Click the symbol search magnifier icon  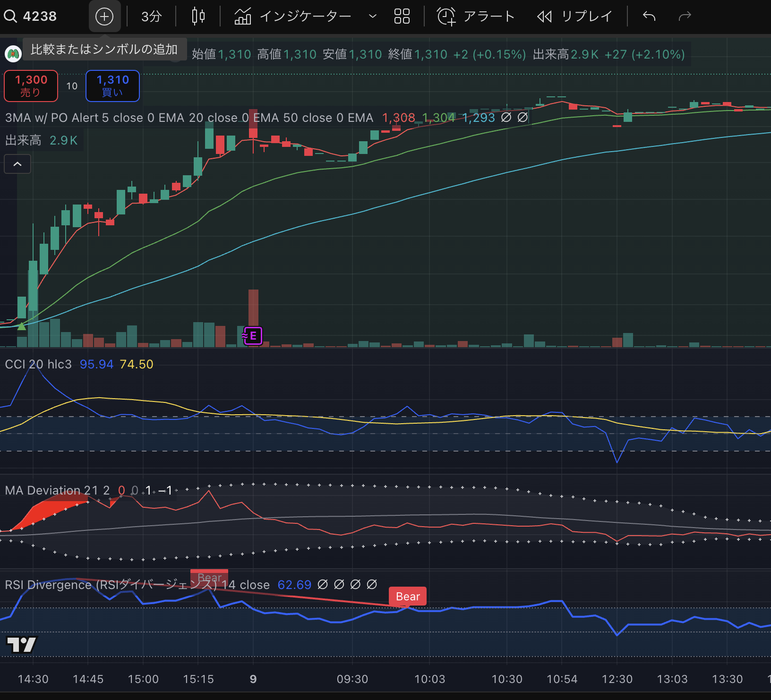coord(10,17)
